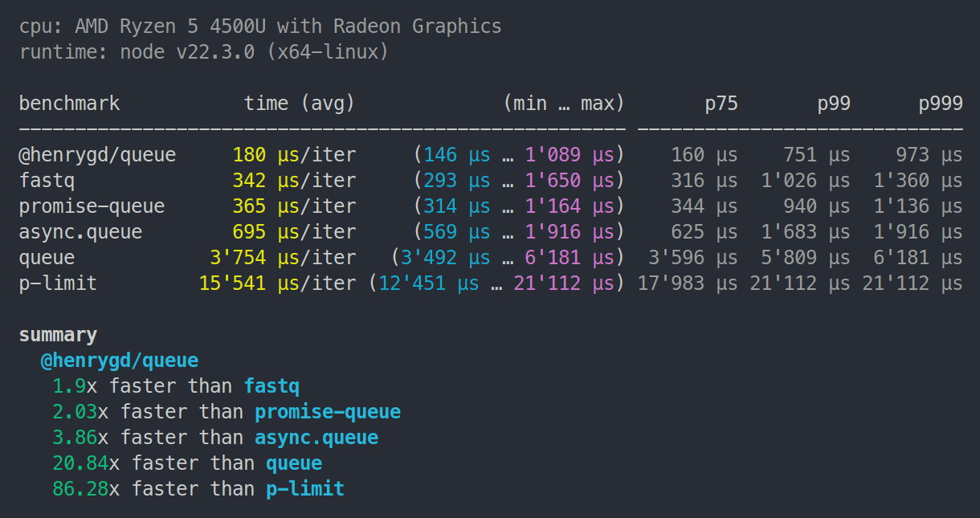Click the @henrygd/queue benchmark row name

pyautogui.click(x=97, y=155)
